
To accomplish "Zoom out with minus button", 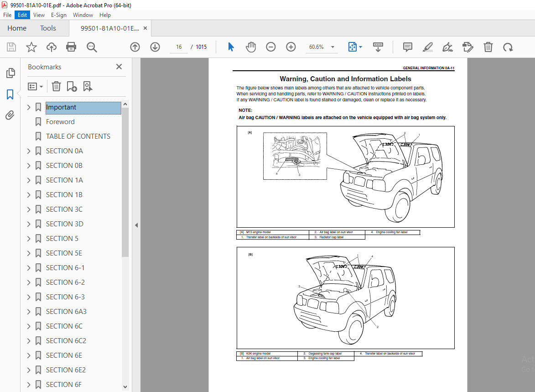I will point(270,47).
